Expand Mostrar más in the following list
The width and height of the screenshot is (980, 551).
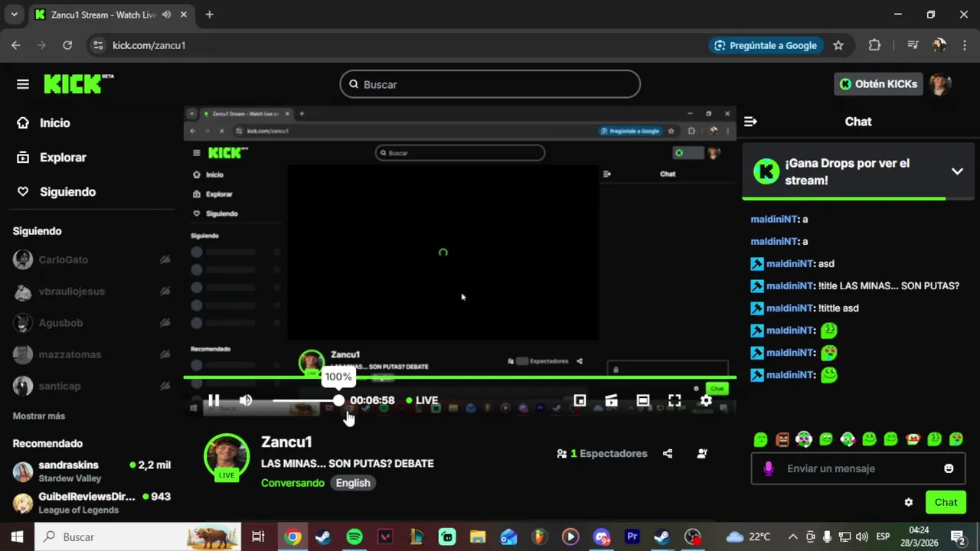(39, 416)
